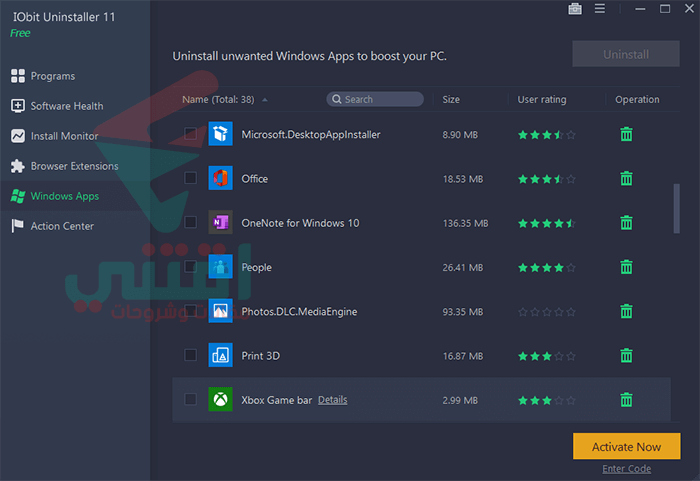Toggle the Name column sort arrow

(265, 100)
